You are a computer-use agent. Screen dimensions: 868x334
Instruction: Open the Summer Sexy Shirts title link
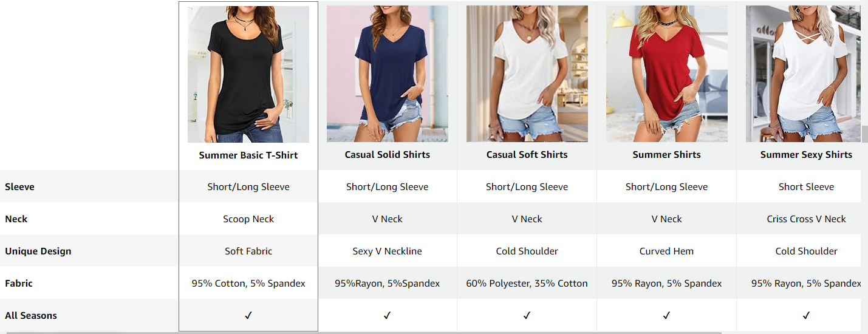click(806, 155)
